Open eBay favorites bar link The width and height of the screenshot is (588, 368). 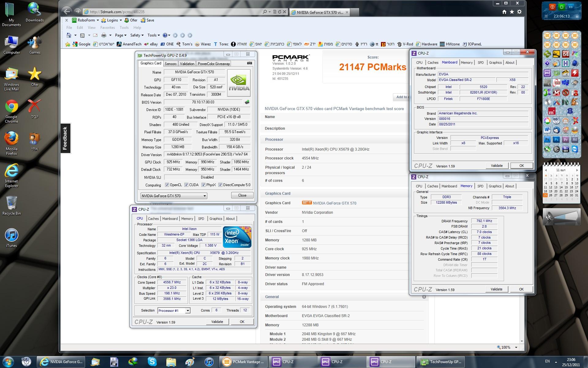coord(151,44)
